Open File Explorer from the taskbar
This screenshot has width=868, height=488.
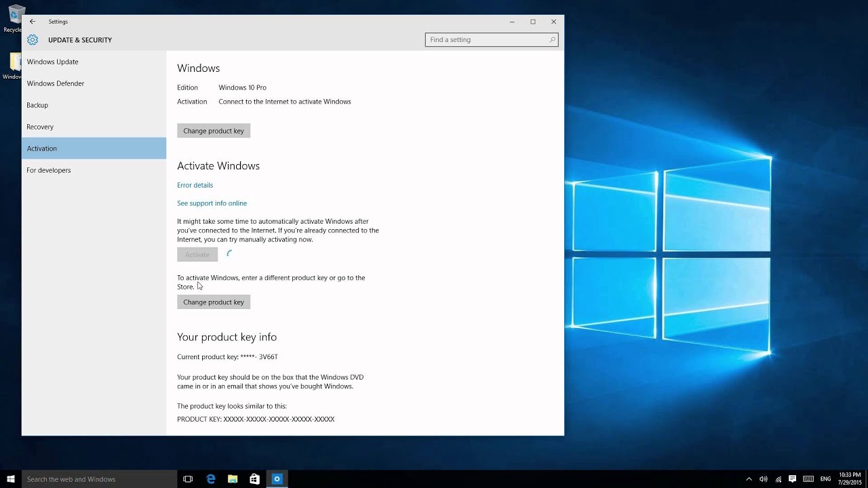pyautogui.click(x=233, y=479)
